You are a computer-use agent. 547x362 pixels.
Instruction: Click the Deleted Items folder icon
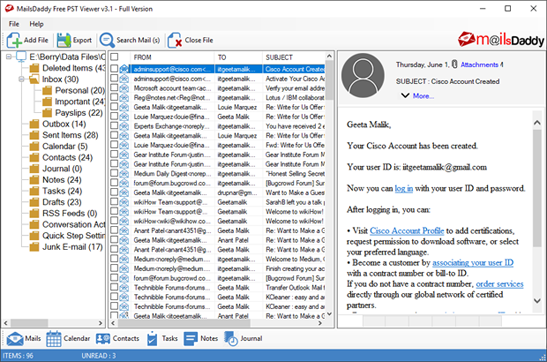(x=34, y=68)
